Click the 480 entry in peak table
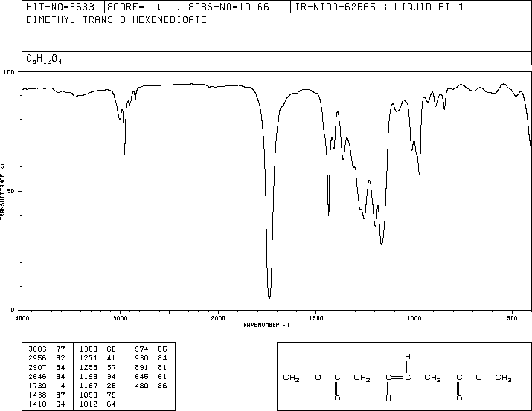This screenshot has height=411, width=532. (x=141, y=386)
